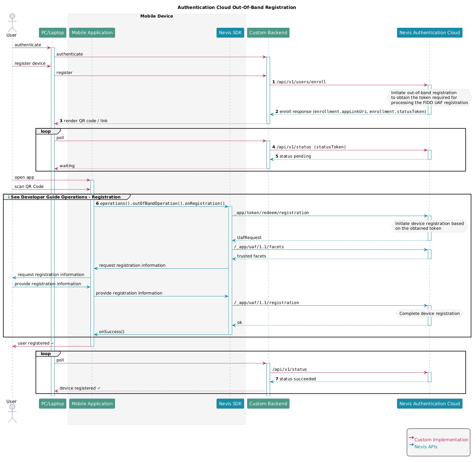Click the trusted facets reply message
The height and width of the screenshot is (462, 476).
252,256
